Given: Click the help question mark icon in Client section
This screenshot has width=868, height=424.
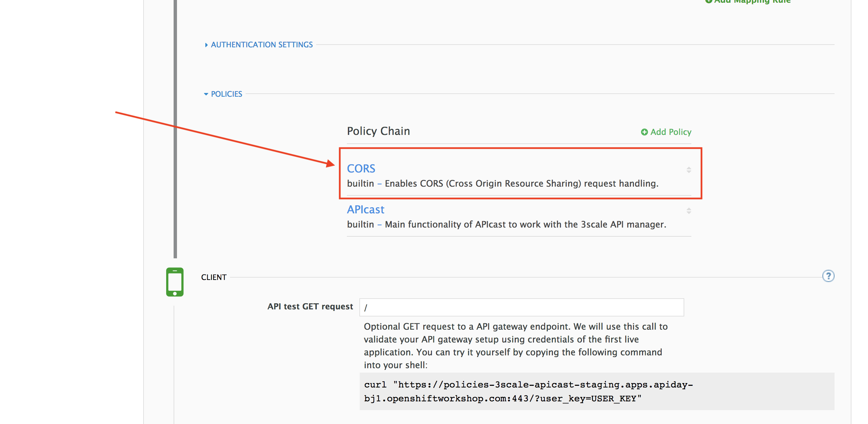Looking at the screenshot, I should pyautogui.click(x=828, y=276).
